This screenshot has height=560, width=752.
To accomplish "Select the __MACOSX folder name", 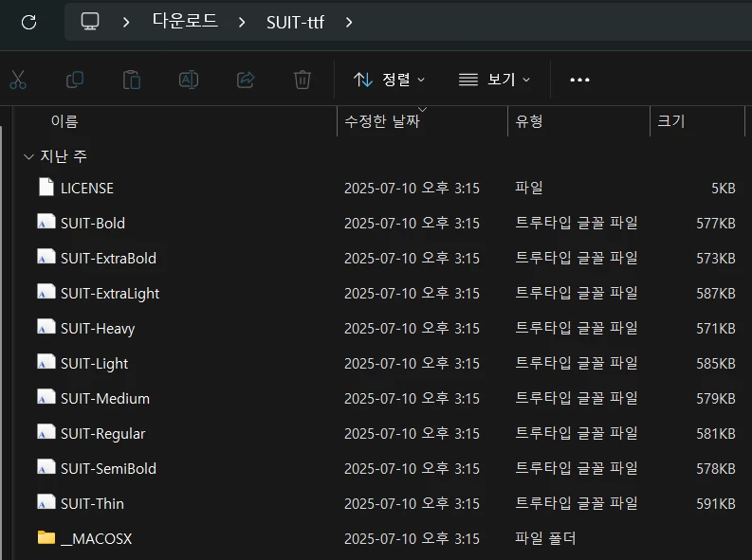I will pos(96,539).
